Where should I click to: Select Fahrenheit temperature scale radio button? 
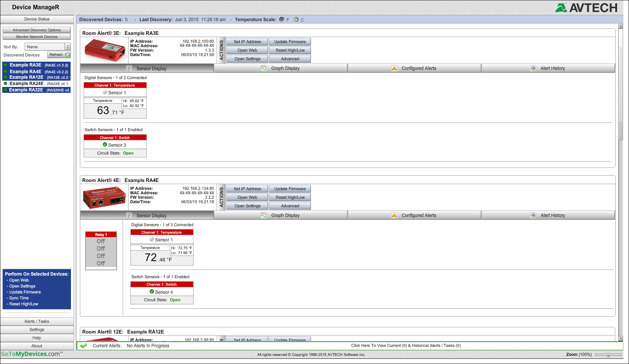(x=282, y=20)
